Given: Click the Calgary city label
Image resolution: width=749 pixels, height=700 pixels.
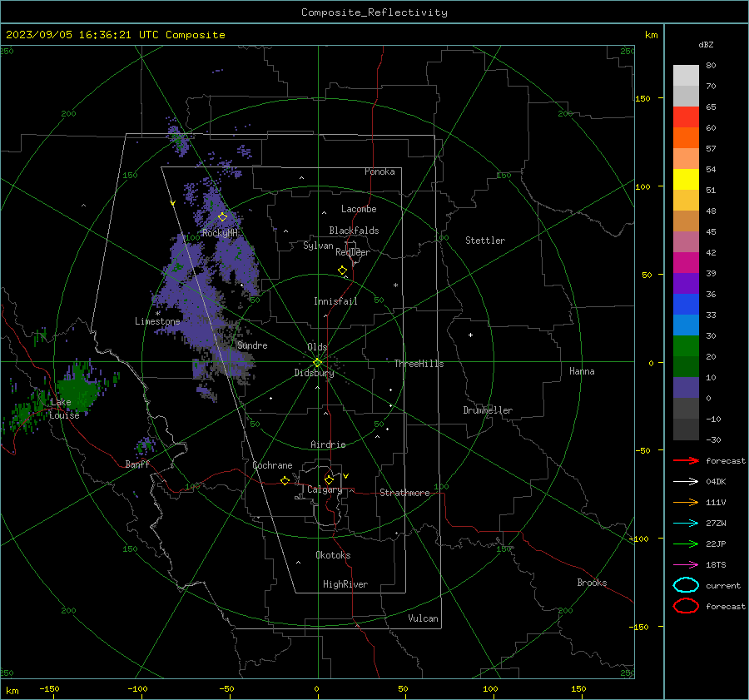Looking at the screenshot, I should [x=325, y=489].
